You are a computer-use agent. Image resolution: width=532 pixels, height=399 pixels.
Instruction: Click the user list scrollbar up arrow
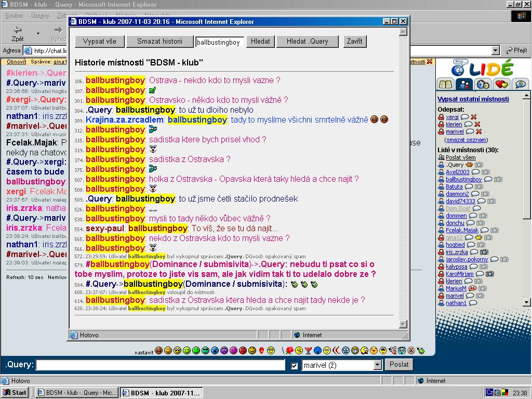526,95
